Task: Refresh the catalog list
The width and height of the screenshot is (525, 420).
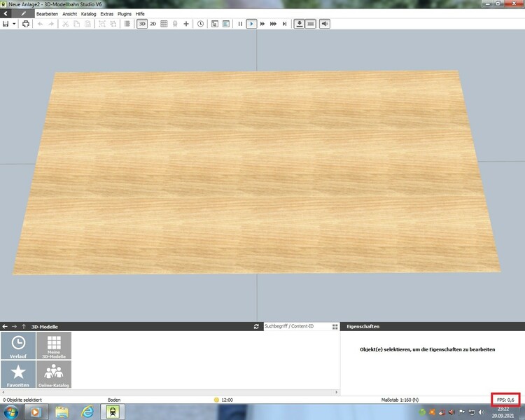Action: (256, 327)
